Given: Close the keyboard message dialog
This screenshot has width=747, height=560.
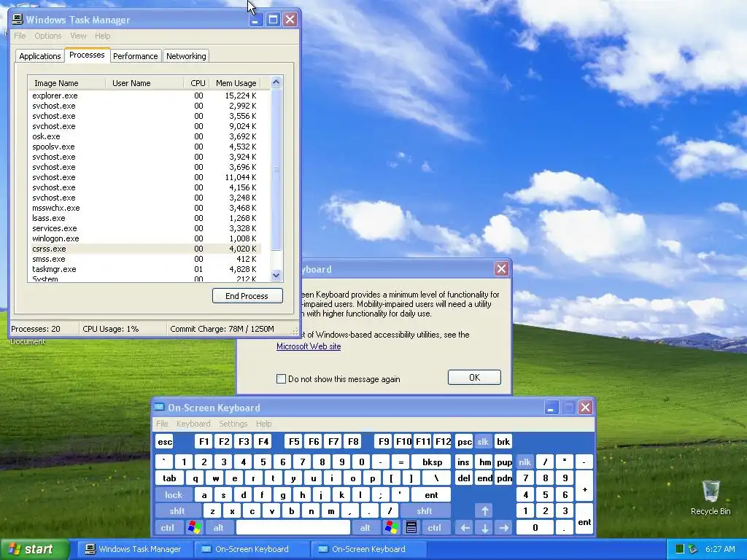Looking at the screenshot, I should click(x=501, y=269).
